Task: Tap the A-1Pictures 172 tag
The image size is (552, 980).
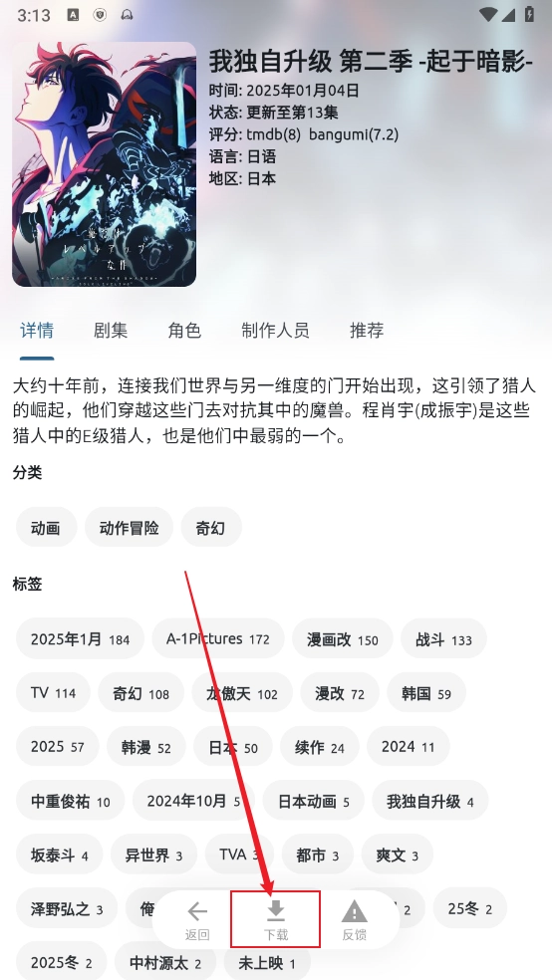Action: pyautogui.click(x=217, y=638)
